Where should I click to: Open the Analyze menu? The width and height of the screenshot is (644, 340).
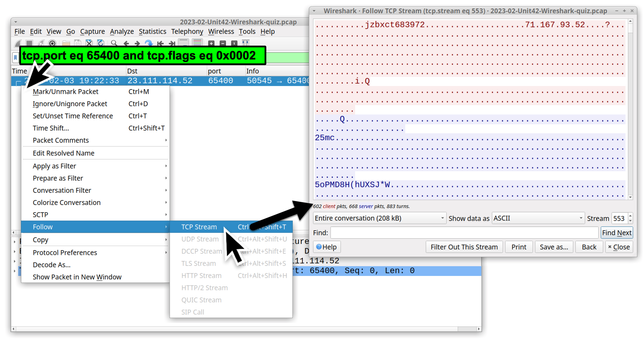[122, 31]
